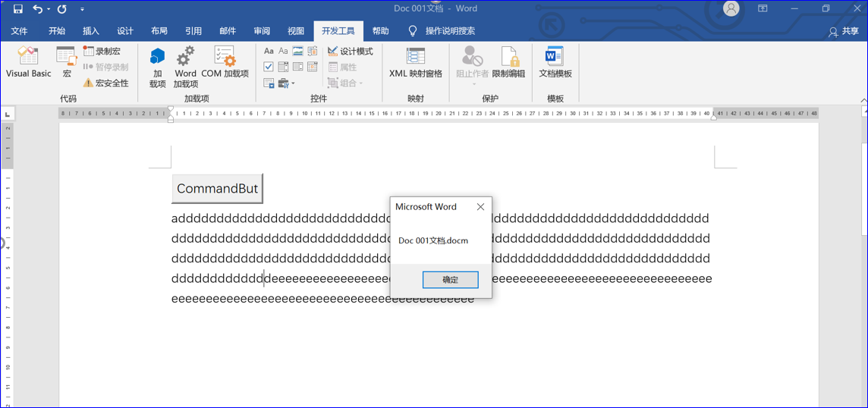Toggle 设计模式 design mode

pos(351,52)
